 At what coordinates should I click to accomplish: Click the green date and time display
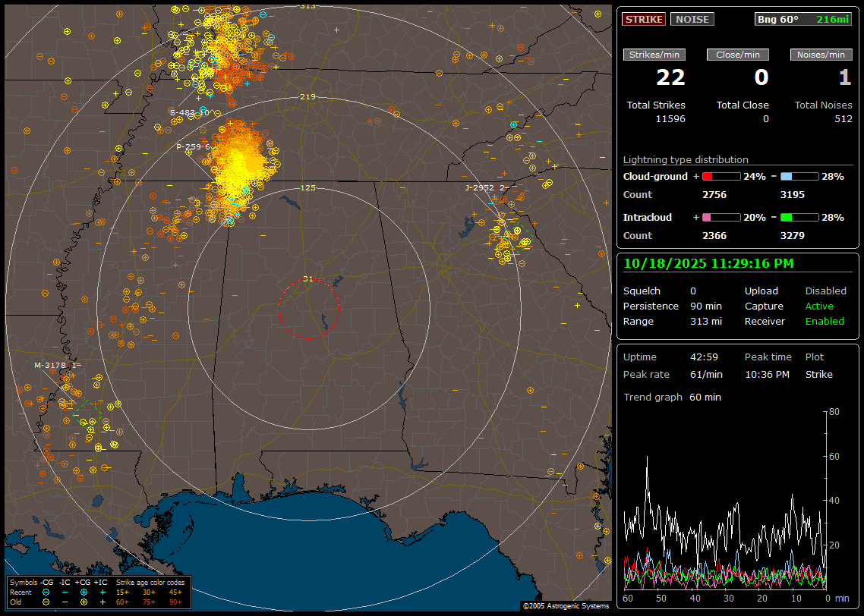[x=708, y=263]
